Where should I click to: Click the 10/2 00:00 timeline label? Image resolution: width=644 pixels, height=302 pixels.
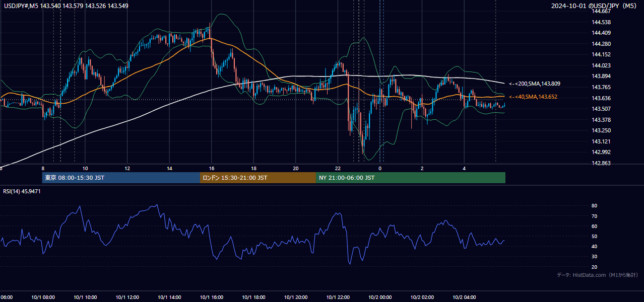[380, 297]
